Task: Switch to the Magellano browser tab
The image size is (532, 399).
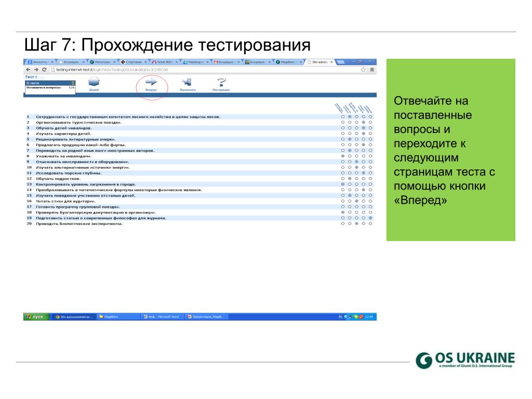Action: 289,62
